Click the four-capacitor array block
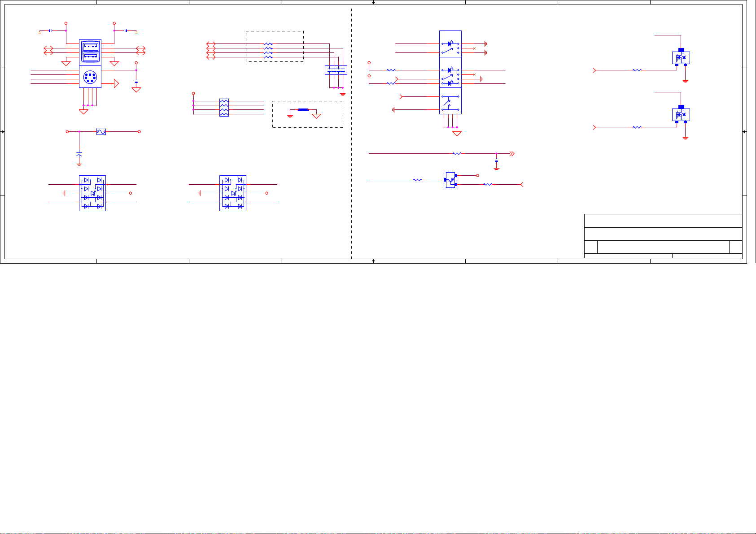The image size is (756, 534). (x=336, y=70)
